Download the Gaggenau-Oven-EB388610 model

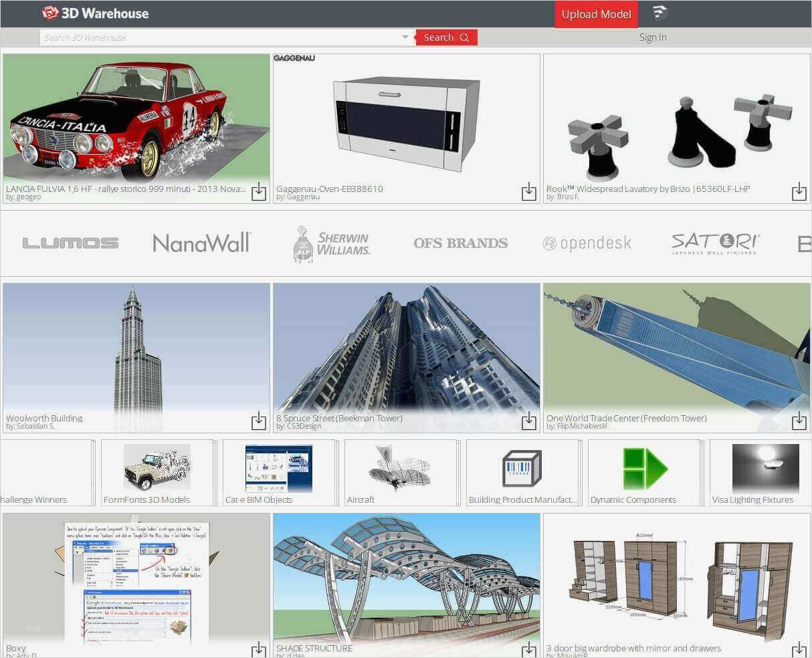click(x=529, y=192)
